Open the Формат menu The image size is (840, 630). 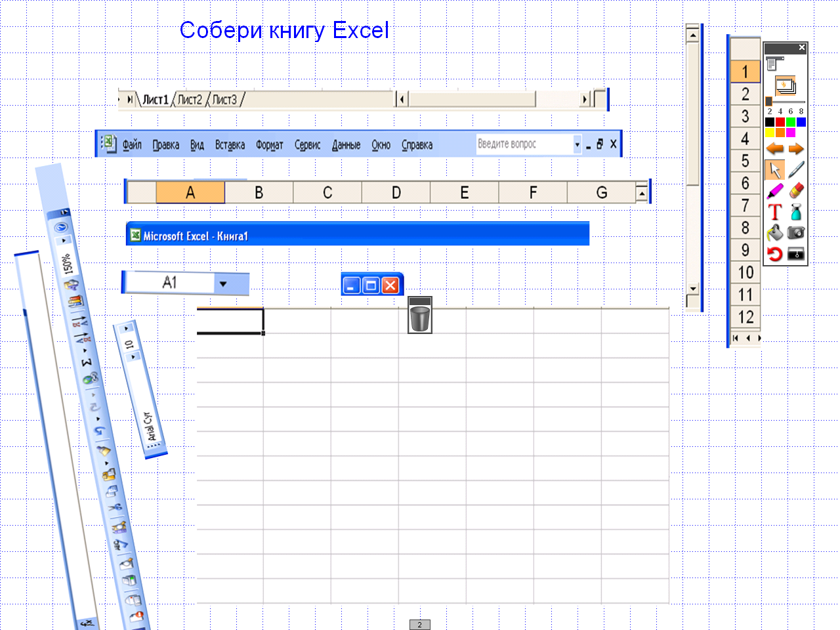coord(269,144)
